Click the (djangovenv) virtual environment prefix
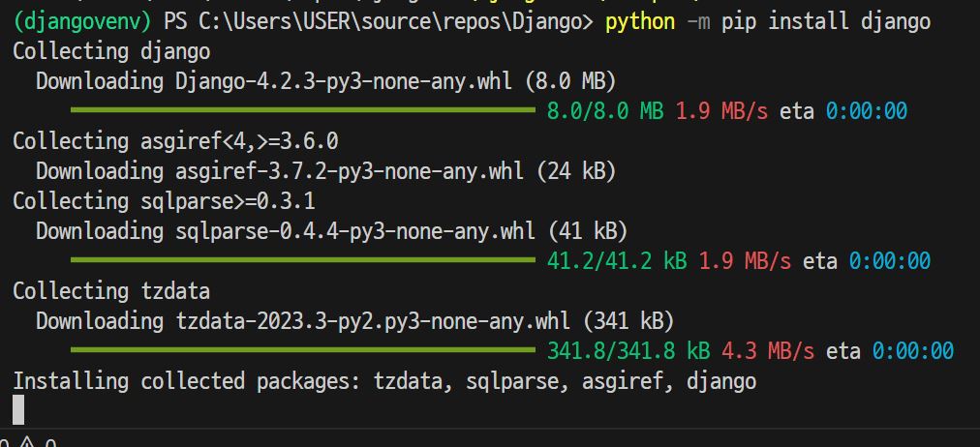This screenshot has width=980, height=447. click(82, 22)
